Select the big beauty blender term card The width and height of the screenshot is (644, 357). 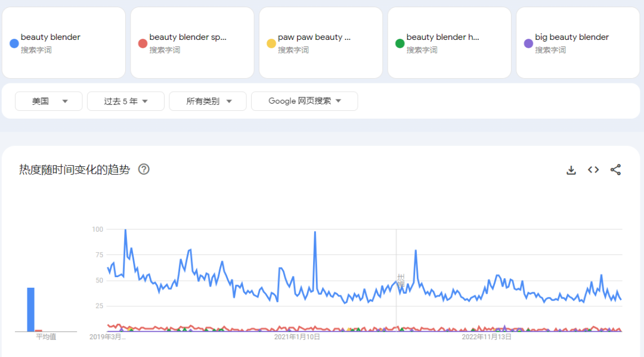click(x=578, y=43)
